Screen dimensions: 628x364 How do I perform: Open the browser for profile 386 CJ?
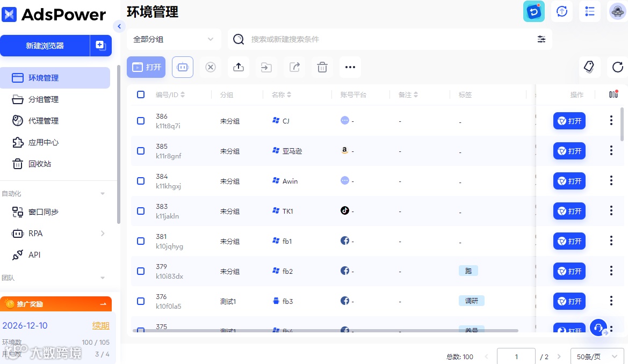tap(569, 121)
